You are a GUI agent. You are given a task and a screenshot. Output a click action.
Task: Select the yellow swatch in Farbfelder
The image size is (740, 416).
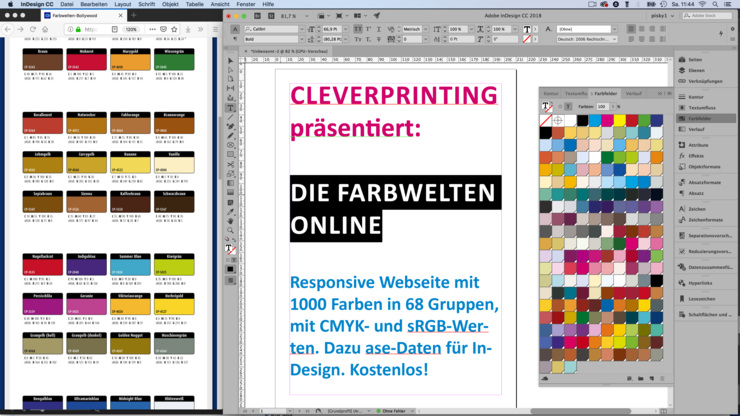[x=620, y=120]
